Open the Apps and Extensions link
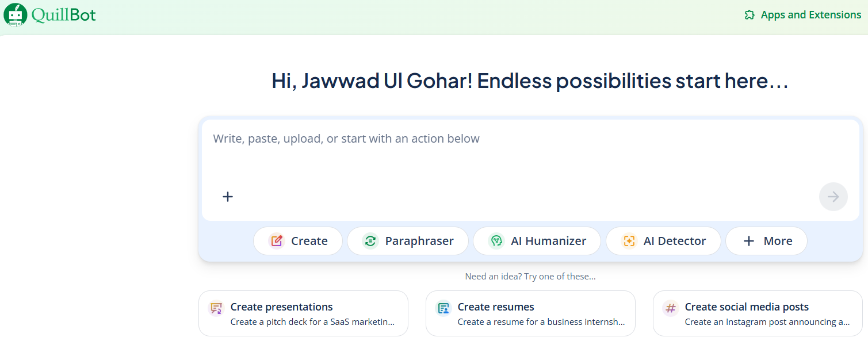 coord(810,15)
